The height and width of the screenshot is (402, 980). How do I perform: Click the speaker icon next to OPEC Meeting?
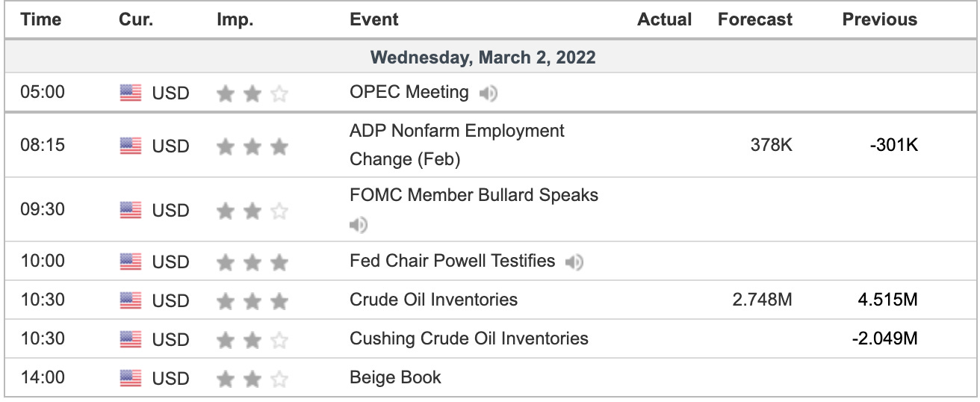tap(489, 93)
